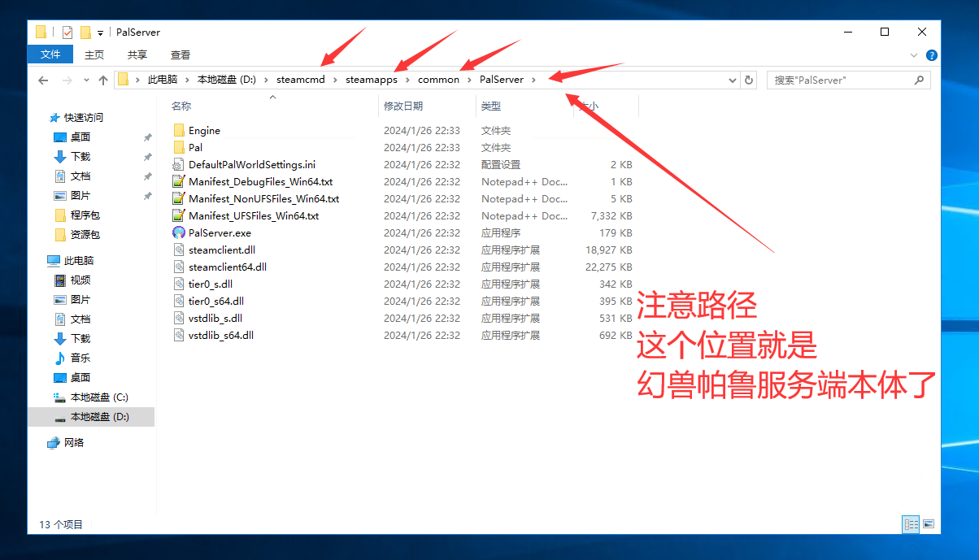This screenshot has height=560, width=979.
Task: Click 22,275 KB size value
Action: coord(608,267)
